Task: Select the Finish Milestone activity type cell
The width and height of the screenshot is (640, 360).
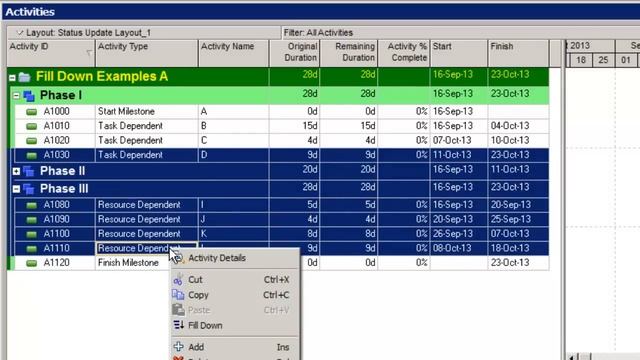Action: click(x=133, y=263)
